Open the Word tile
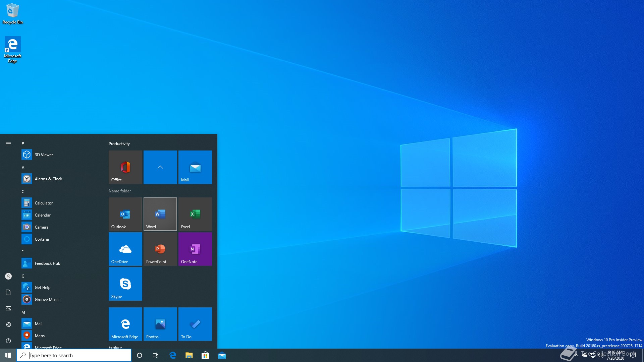Screen dimensions: 644x362 click(x=160, y=214)
